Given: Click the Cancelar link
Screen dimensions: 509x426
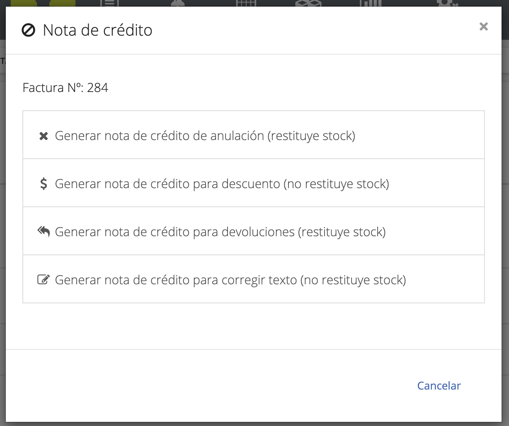Looking at the screenshot, I should click(439, 386).
